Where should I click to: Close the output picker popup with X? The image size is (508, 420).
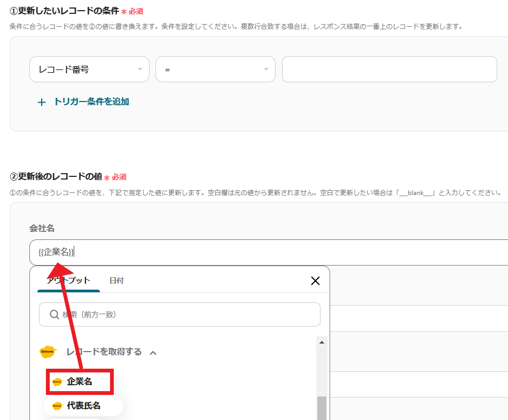click(x=315, y=281)
